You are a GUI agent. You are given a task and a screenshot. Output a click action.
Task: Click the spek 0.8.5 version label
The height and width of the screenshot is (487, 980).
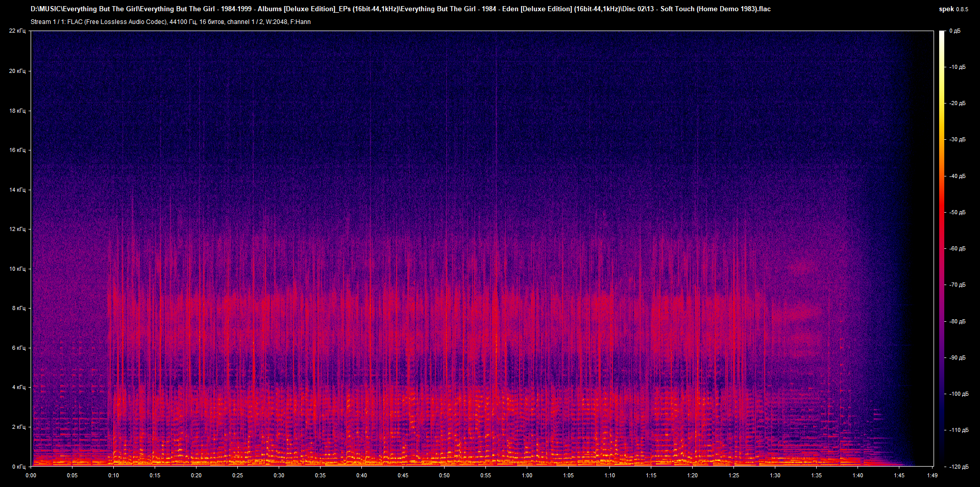[953, 9]
